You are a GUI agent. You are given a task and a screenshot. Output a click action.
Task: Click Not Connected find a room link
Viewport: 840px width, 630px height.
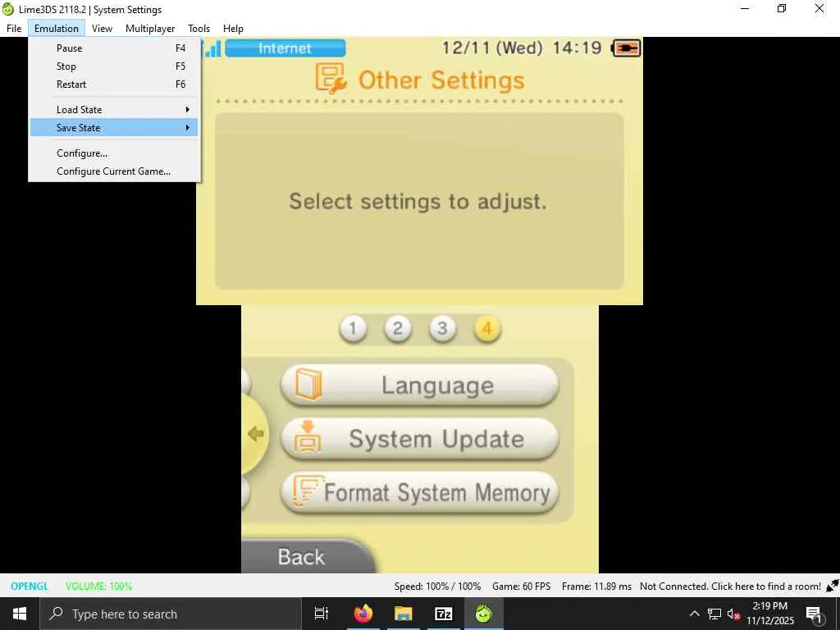click(x=730, y=586)
